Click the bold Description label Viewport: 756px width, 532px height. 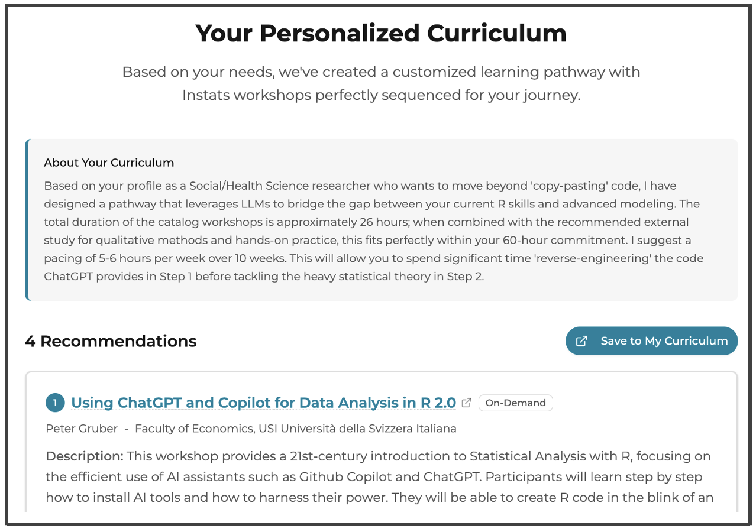(x=84, y=456)
